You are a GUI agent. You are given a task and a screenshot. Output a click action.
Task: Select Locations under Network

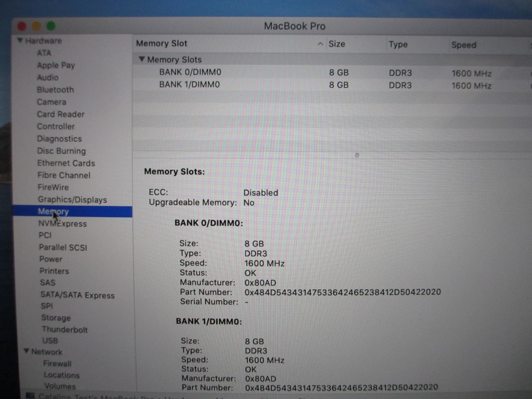pyautogui.click(x=61, y=375)
